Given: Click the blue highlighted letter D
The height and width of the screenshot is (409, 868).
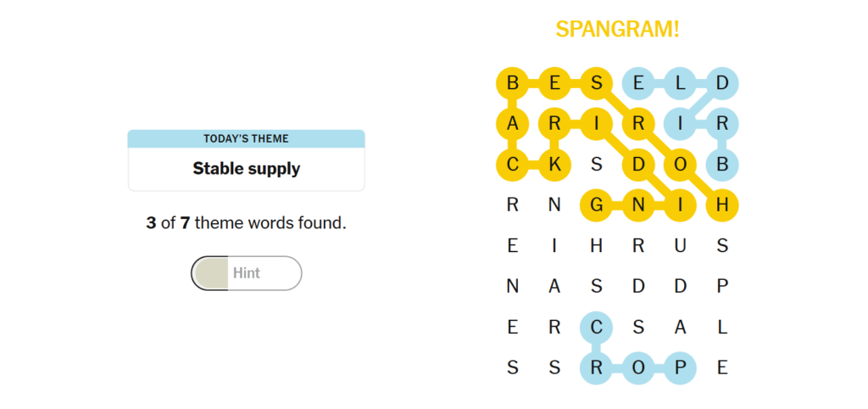Looking at the screenshot, I should pyautogui.click(x=722, y=84).
